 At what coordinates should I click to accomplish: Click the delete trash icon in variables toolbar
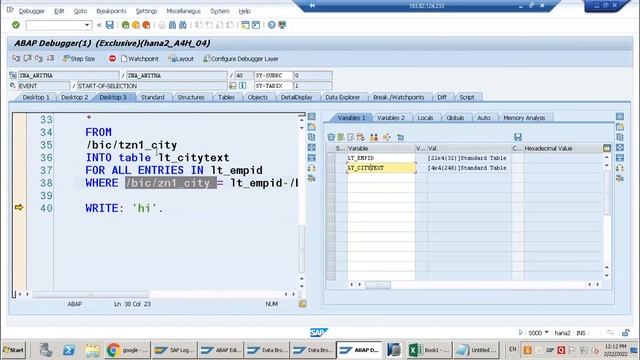(331, 137)
